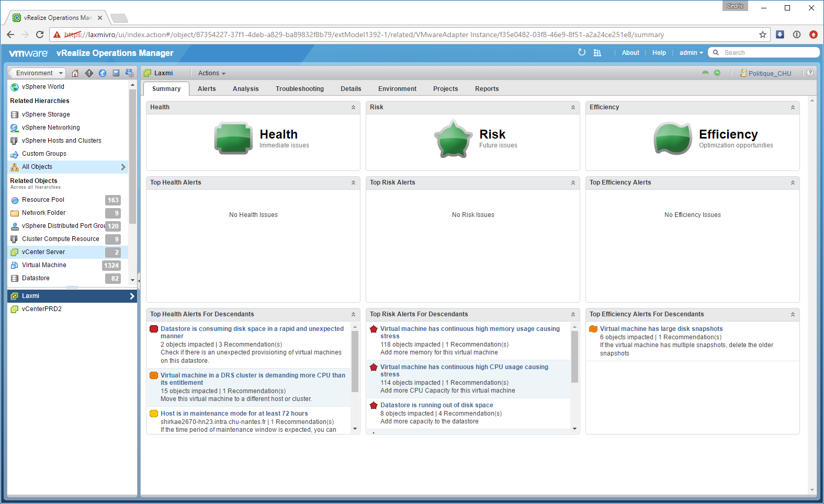
Task: Click the green collection state icon by Politique_CHU
Action: 717,73
